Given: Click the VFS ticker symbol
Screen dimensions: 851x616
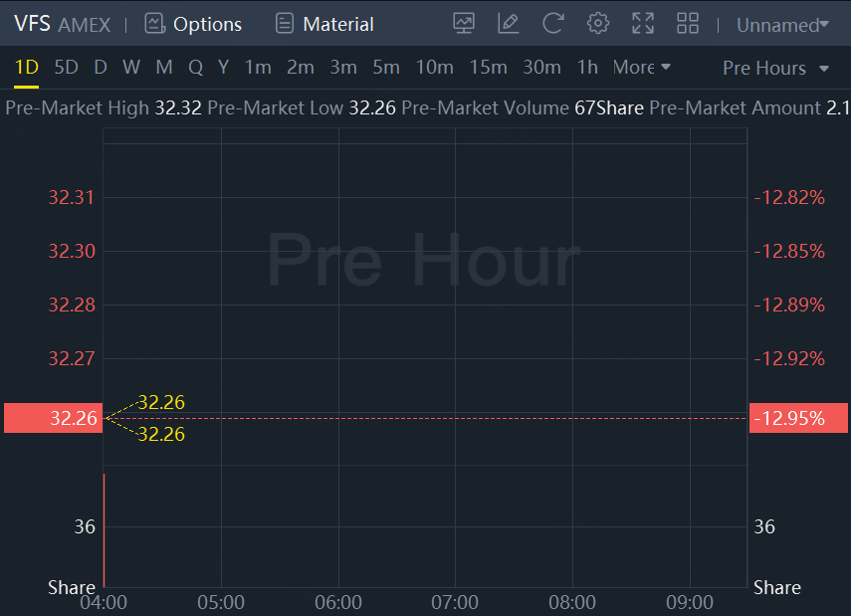Looking at the screenshot, I should click(33, 24).
